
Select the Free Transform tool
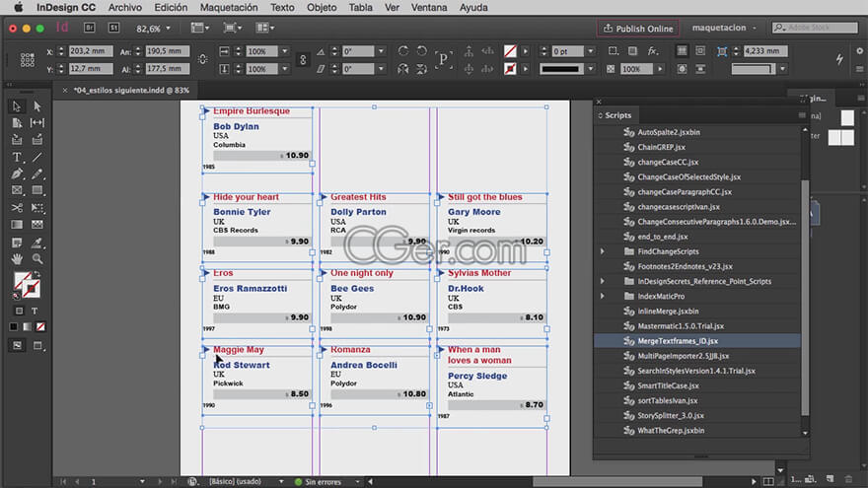[37, 208]
